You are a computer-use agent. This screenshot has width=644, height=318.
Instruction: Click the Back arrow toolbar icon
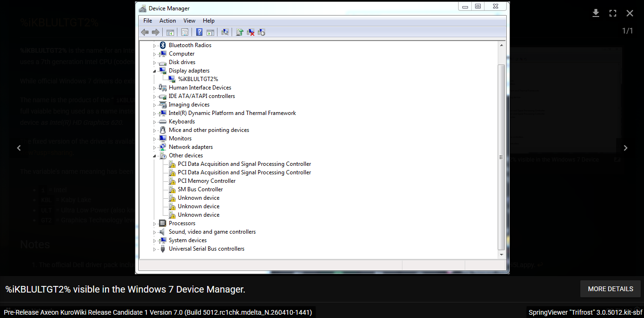click(x=145, y=32)
